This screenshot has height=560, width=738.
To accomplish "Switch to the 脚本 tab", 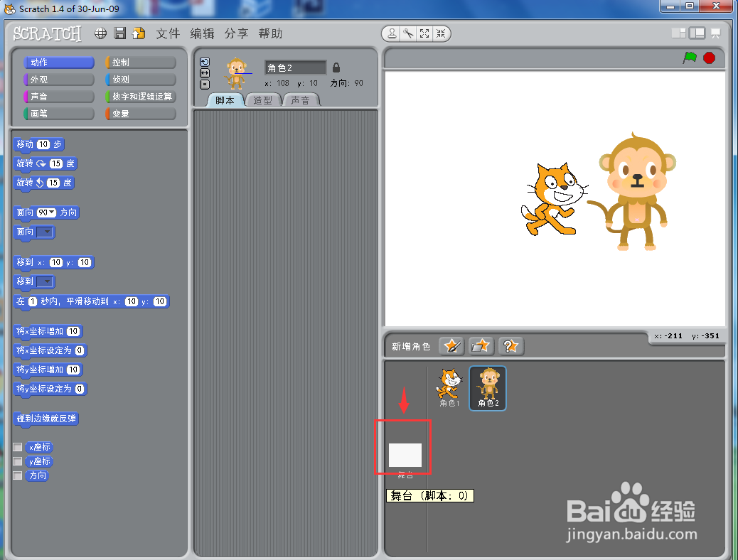I will coord(225,100).
